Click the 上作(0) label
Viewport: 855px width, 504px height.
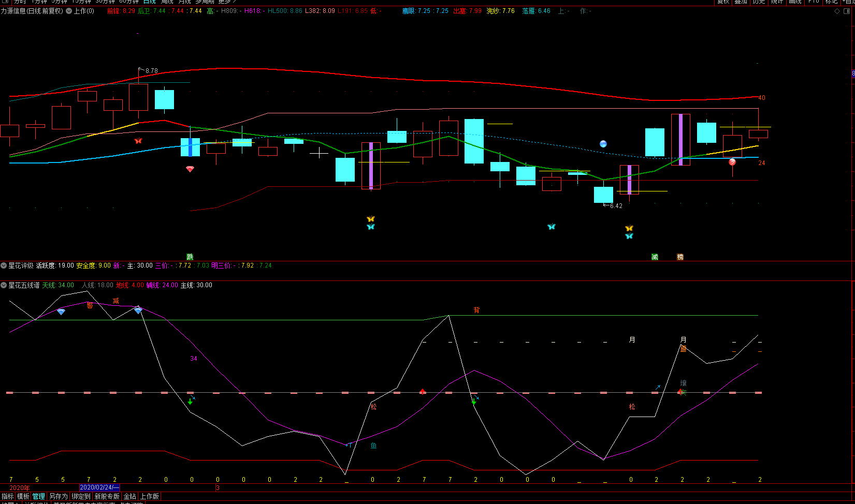click(x=84, y=11)
